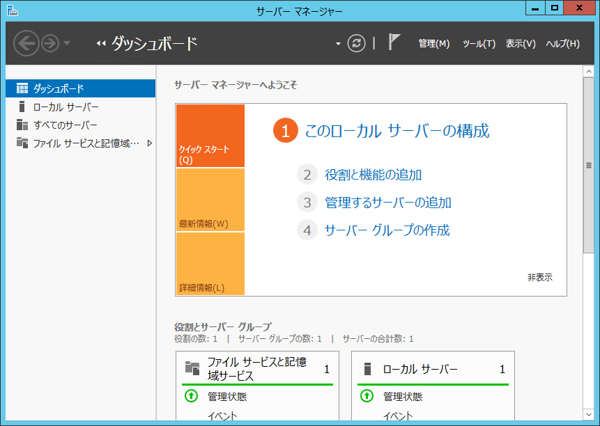600x426 pixels.
Task: Click green status icon in ファイル サービス tile
Action: click(191, 396)
